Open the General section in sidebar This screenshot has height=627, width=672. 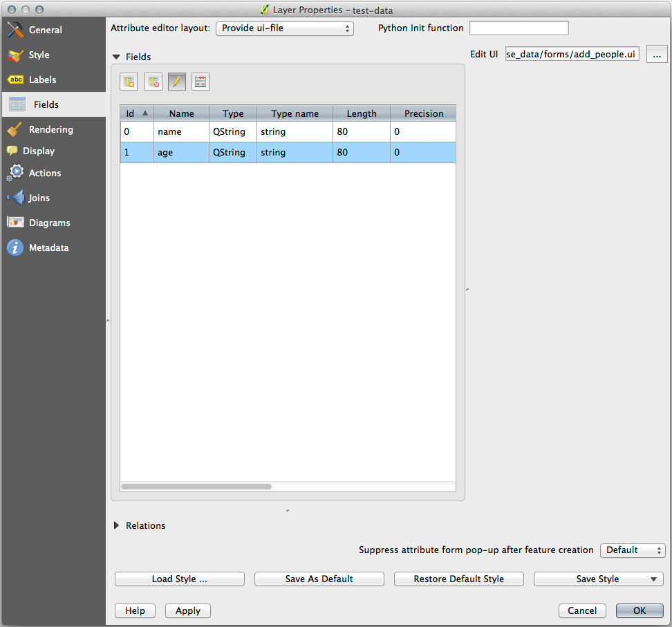[x=45, y=30]
